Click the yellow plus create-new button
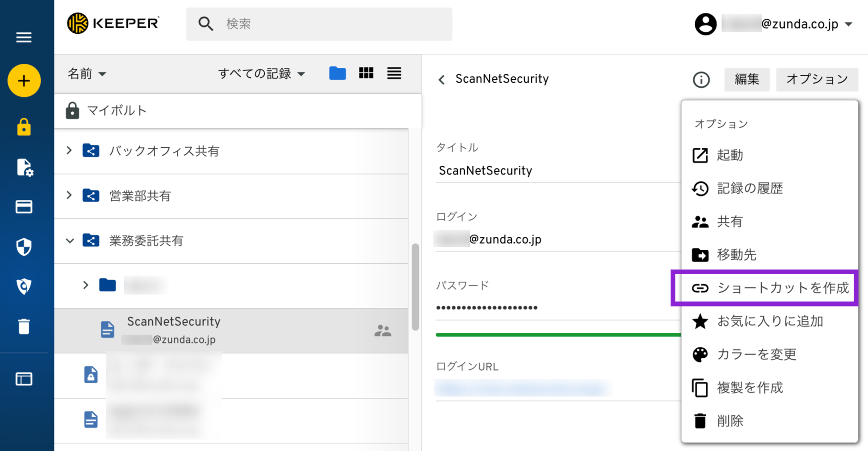868x451 pixels. (x=24, y=81)
